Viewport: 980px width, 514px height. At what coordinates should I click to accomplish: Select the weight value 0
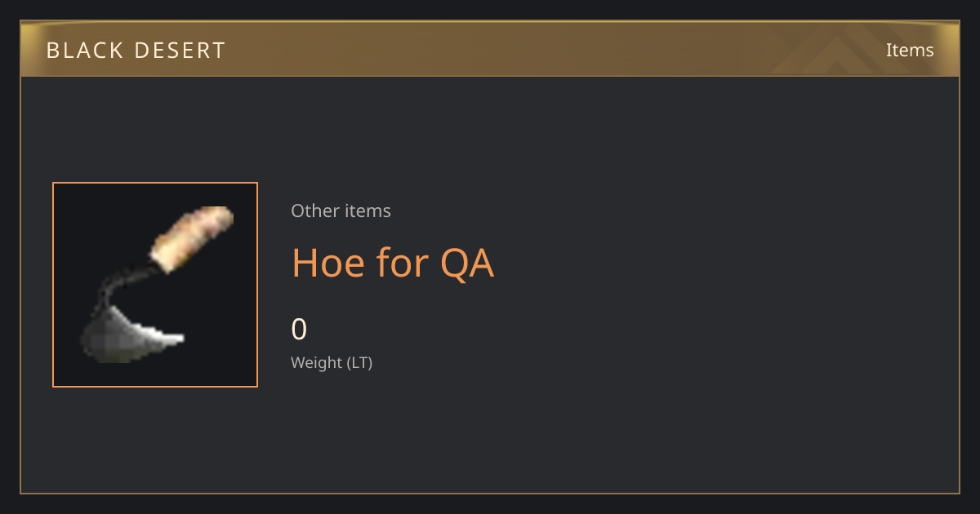coord(299,329)
